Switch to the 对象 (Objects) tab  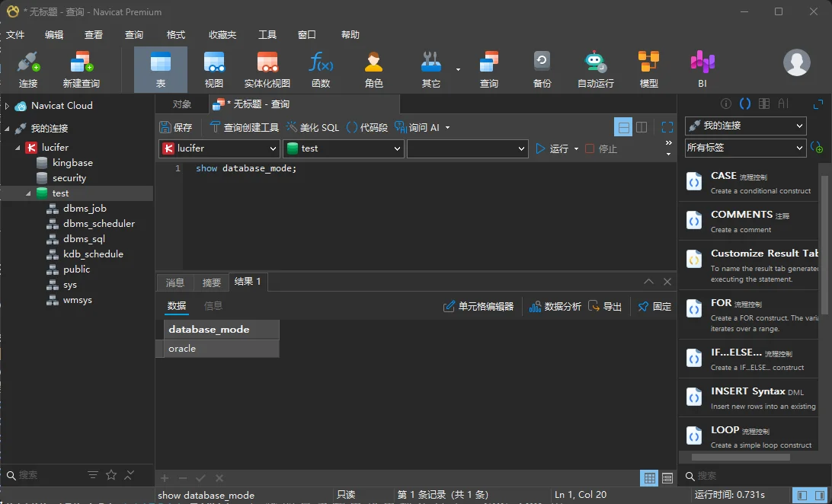click(x=181, y=104)
